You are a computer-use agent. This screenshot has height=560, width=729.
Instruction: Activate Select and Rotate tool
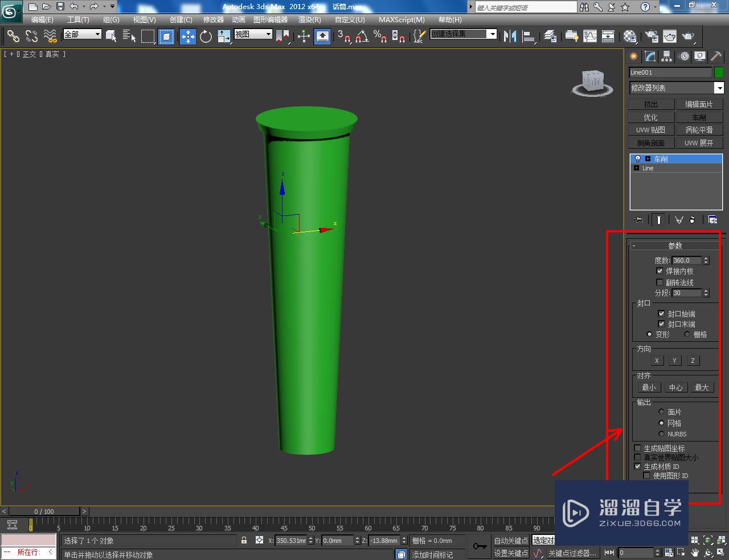pyautogui.click(x=206, y=36)
